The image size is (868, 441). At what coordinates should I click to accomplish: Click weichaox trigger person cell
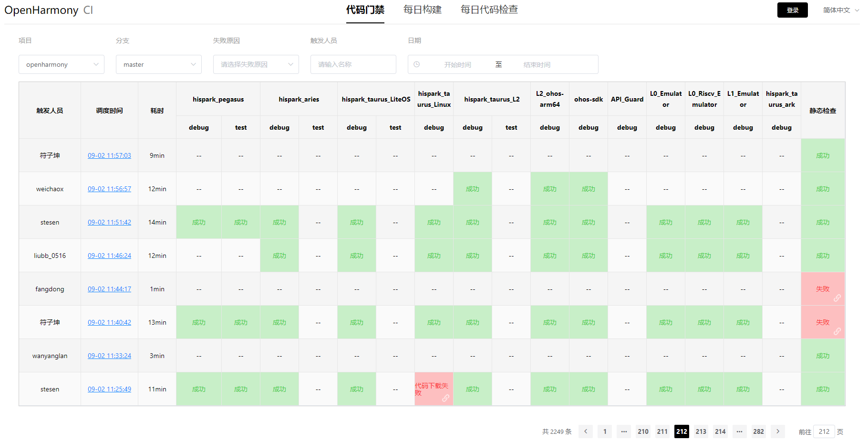pos(50,189)
